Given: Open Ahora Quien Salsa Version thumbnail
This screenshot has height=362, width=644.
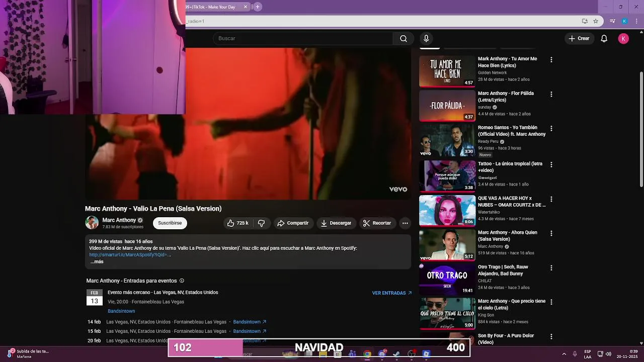Looking at the screenshot, I should pos(447,245).
